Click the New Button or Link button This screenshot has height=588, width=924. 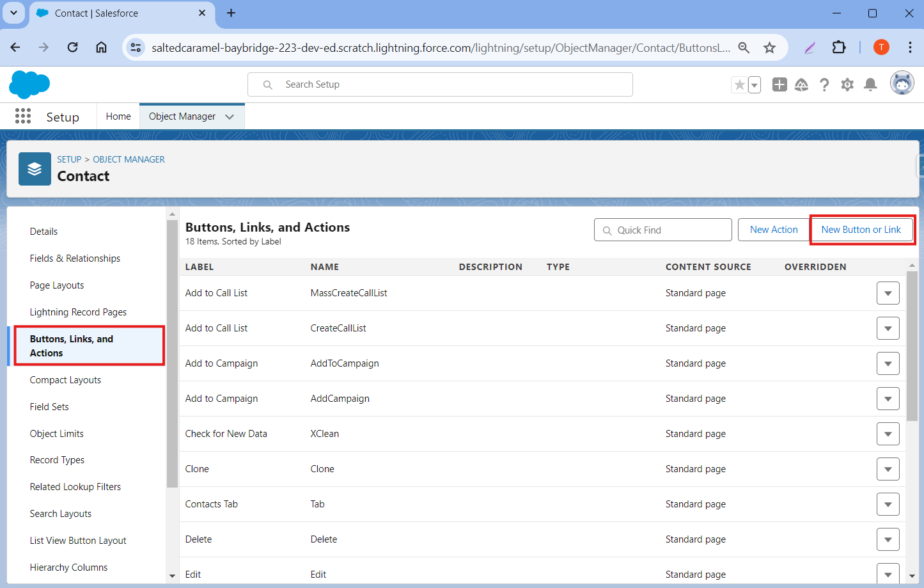point(861,230)
